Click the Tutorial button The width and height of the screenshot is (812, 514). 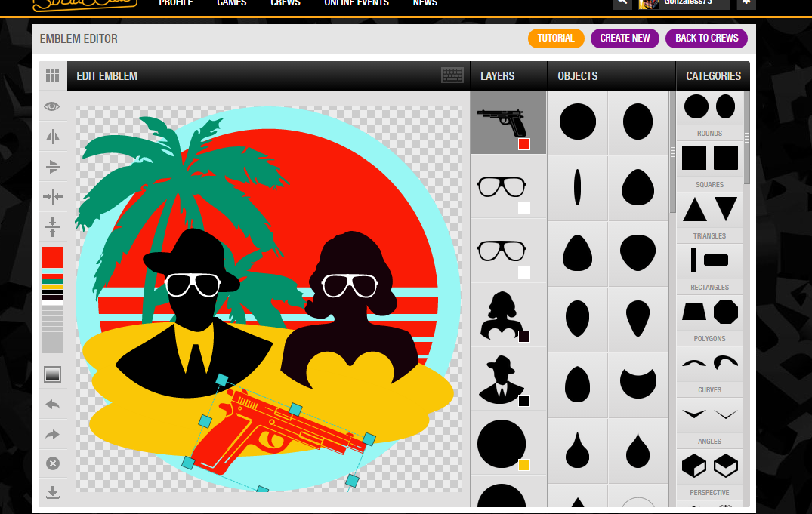click(556, 38)
